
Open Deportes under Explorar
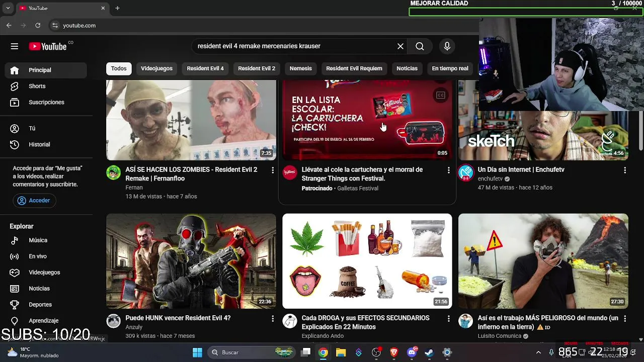[x=46, y=305]
